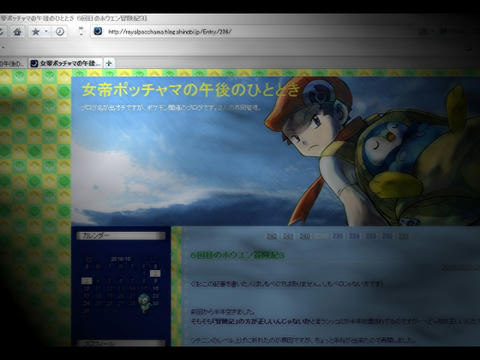Screen dimensions: 480x360
Task: Select the tab titled 女帝ポッチャマの午後
Action: pyautogui.click(x=66, y=63)
